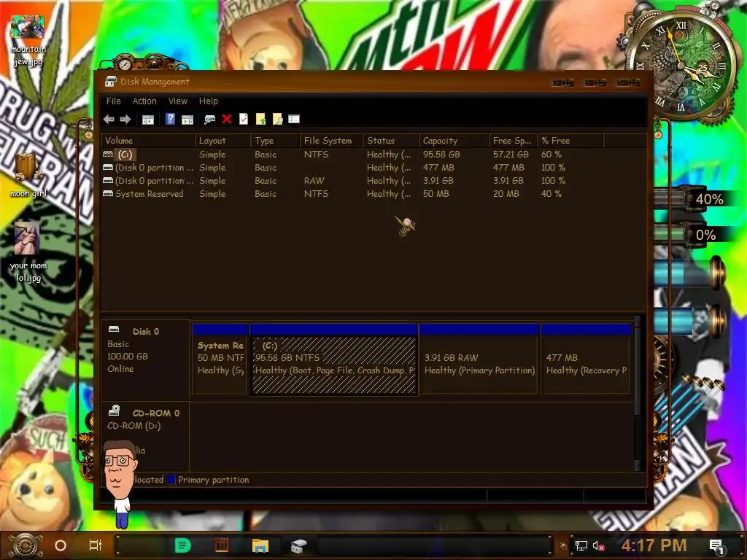Open the blue question mark Help icon
The width and height of the screenshot is (747, 560).
tap(170, 119)
